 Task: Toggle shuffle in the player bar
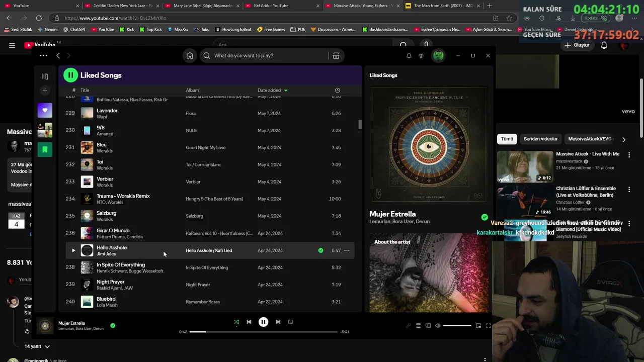pyautogui.click(x=236, y=322)
